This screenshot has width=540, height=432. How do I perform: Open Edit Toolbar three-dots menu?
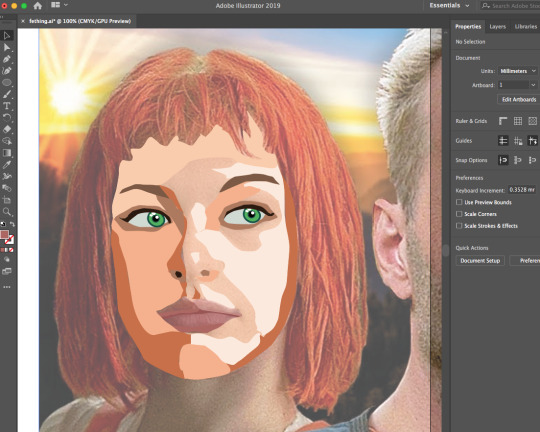[x=7, y=287]
